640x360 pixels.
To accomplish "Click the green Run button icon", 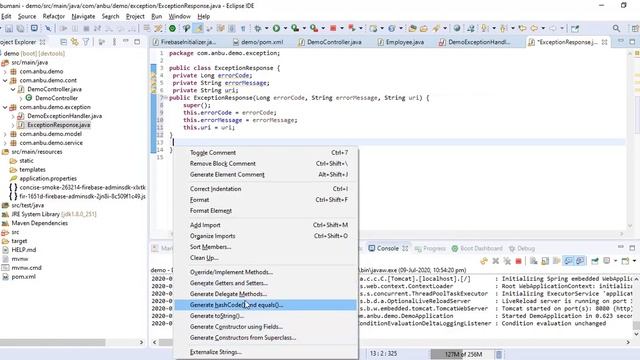I will coord(276,28).
